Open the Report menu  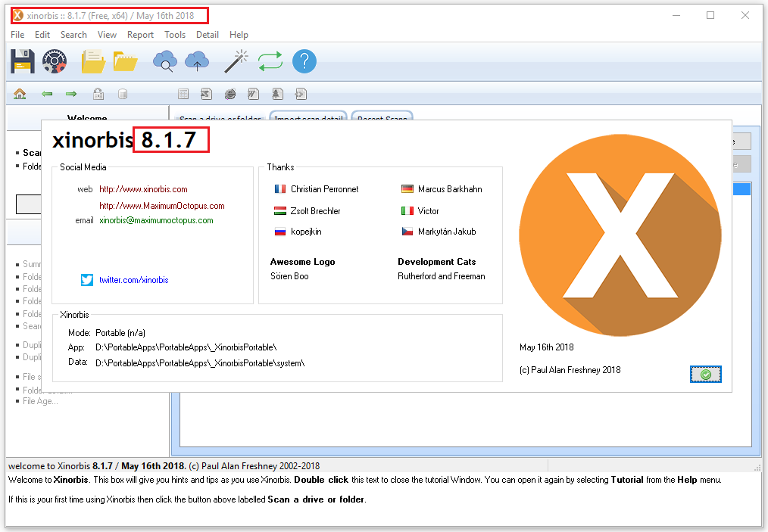(141, 35)
